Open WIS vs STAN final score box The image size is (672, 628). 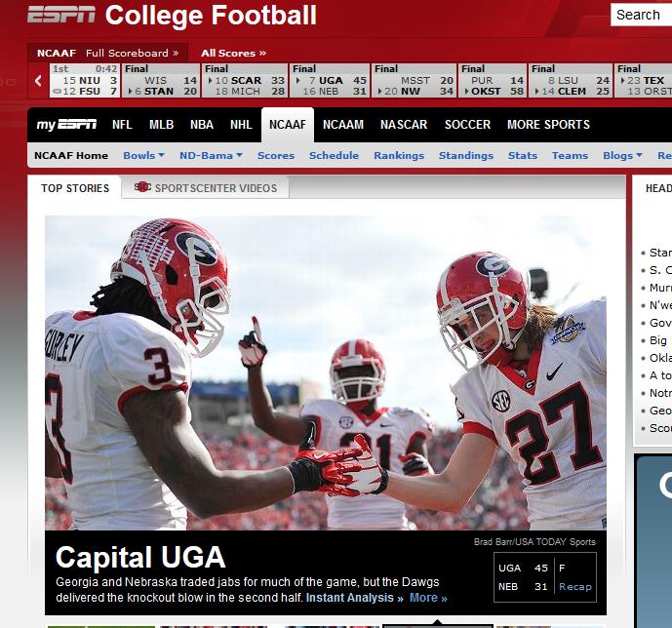(161, 81)
